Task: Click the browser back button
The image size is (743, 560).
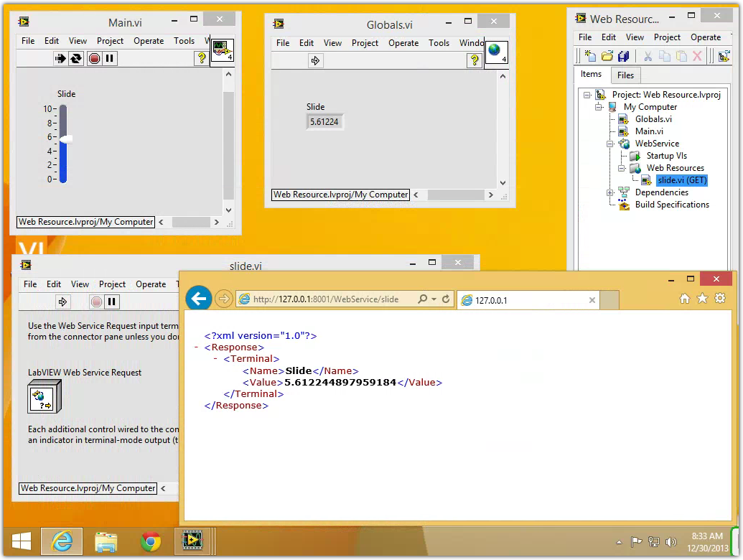Action: coord(199,298)
